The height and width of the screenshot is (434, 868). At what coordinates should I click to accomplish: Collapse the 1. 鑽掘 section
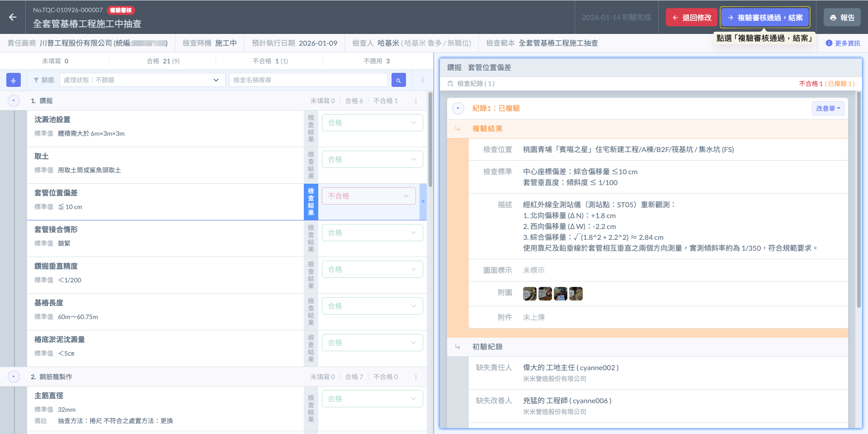tap(14, 101)
